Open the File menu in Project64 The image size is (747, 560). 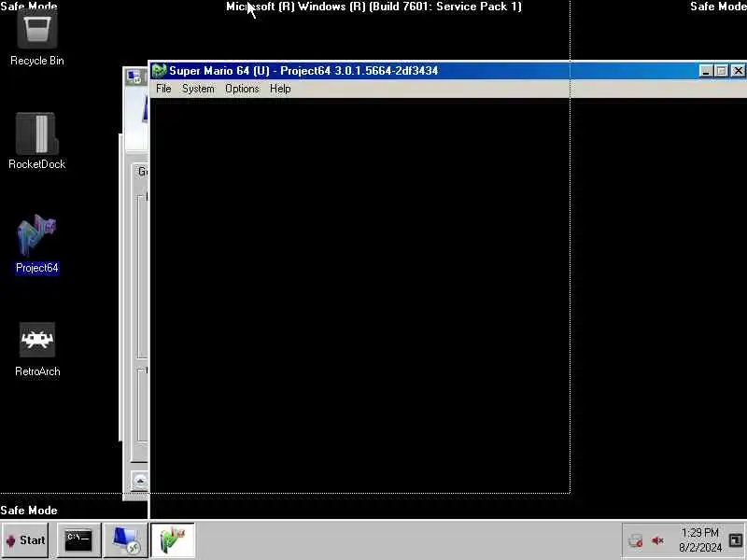click(163, 89)
